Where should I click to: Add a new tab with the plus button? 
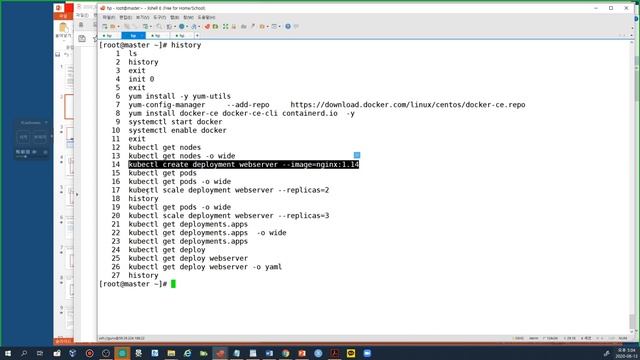coord(197,36)
